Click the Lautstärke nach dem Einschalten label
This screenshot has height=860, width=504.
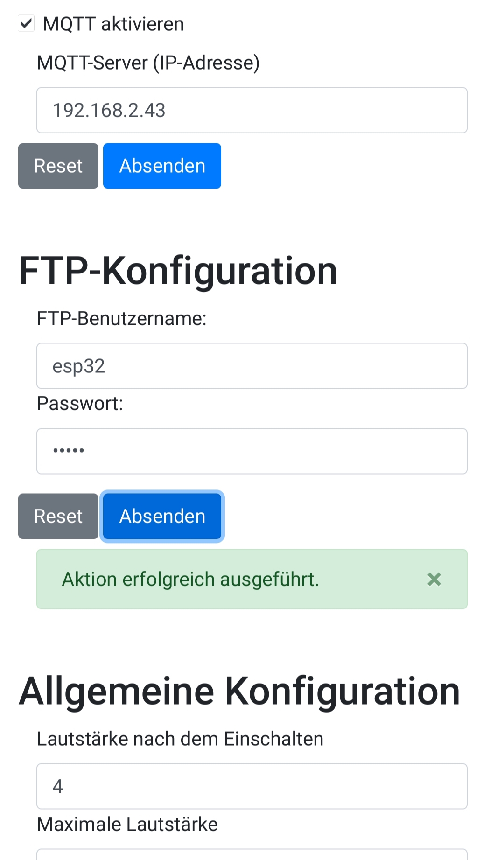click(x=180, y=739)
